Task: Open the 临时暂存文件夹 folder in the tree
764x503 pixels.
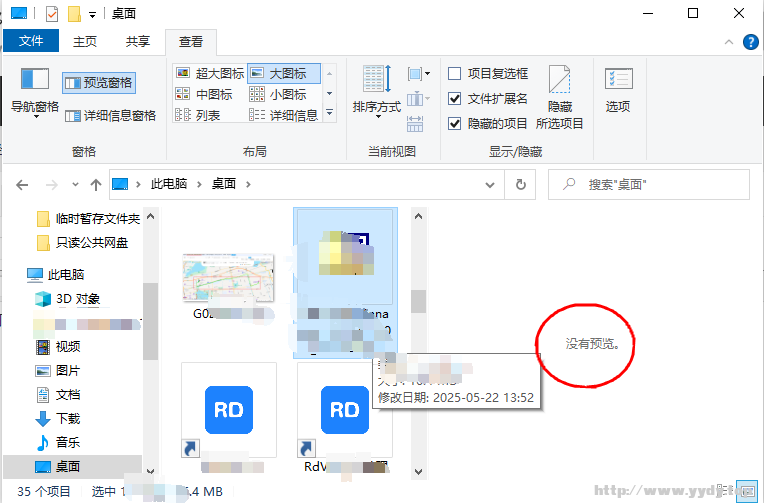Action: click(89, 219)
